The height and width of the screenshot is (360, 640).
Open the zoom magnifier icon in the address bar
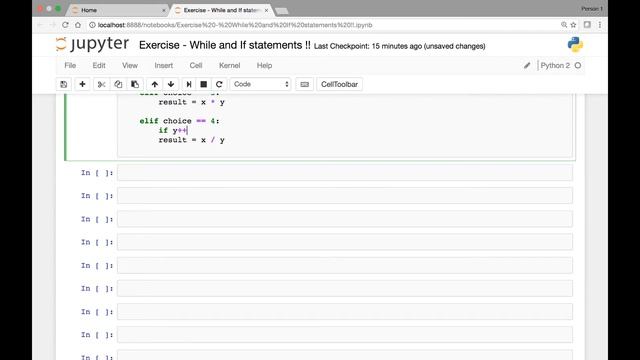pyautogui.click(x=564, y=25)
